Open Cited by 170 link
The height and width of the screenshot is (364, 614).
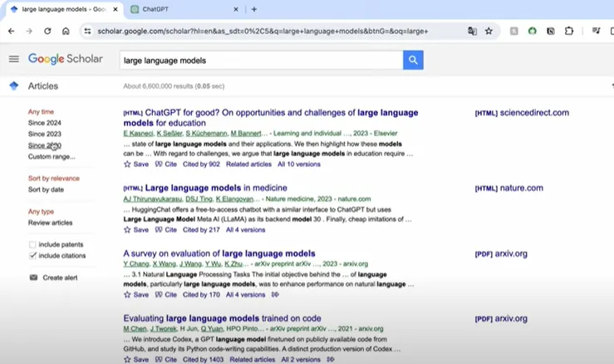pyautogui.click(x=201, y=295)
